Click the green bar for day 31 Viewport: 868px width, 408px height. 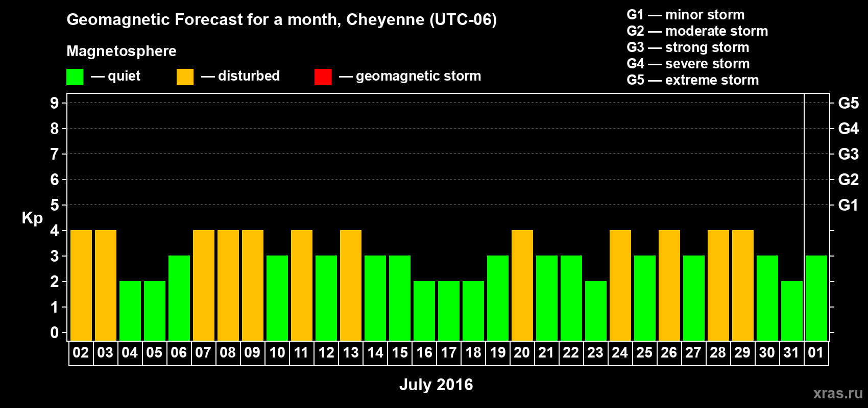(792, 311)
